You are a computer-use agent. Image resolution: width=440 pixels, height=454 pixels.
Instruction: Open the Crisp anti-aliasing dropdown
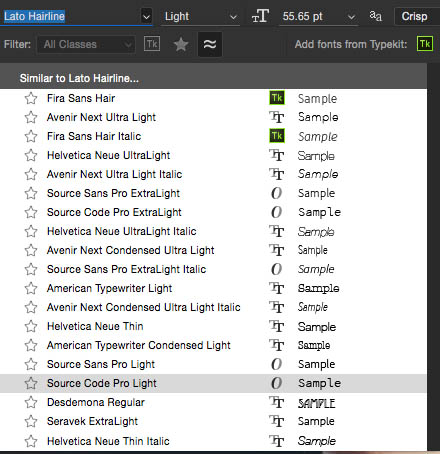pyautogui.click(x=417, y=16)
